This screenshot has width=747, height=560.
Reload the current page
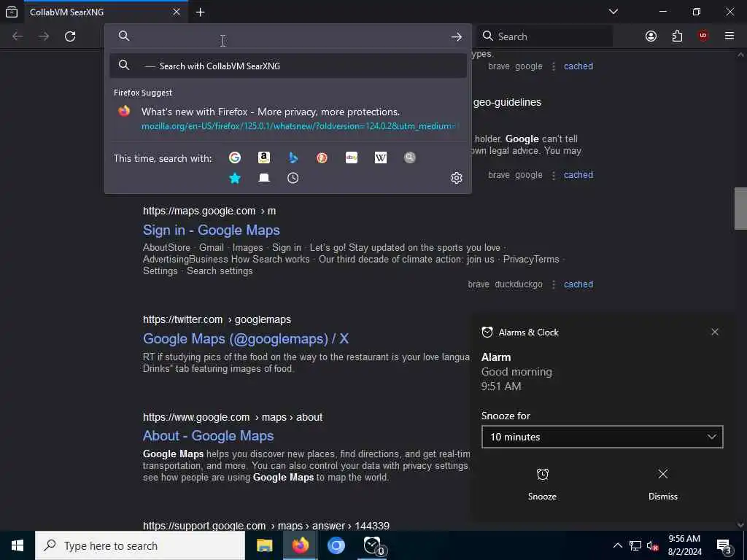(70, 36)
